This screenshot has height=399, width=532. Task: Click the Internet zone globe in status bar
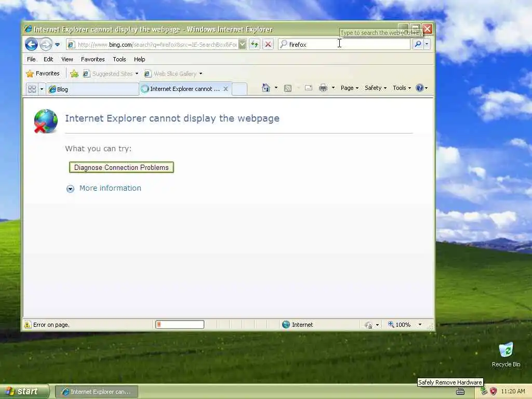pos(286,325)
